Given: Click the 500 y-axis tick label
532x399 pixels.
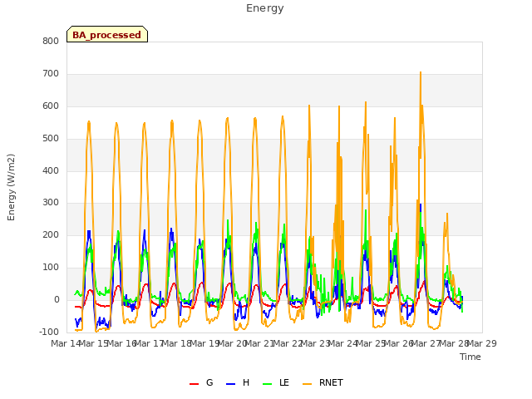Looking at the screenshot, I should 51,139.
